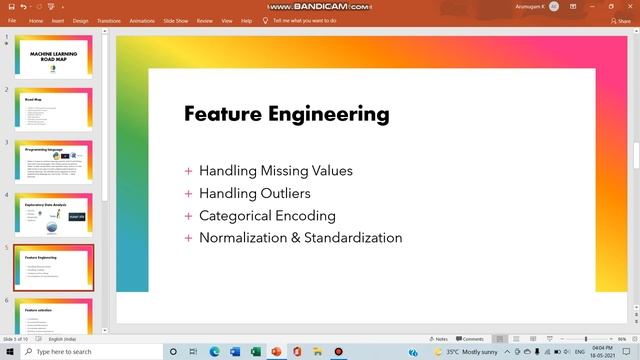The width and height of the screenshot is (640, 360).
Task: Click the user account avatar icon
Action: tap(554, 7)
